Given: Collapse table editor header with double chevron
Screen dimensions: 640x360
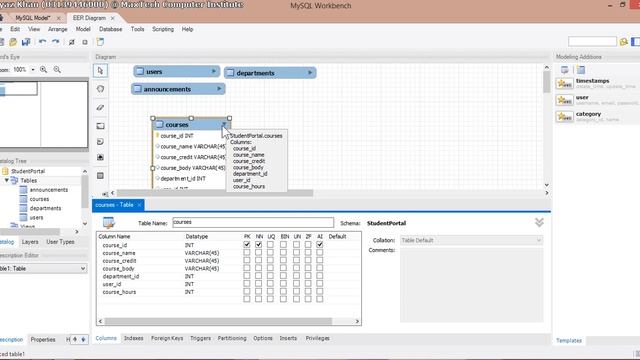Looking at the screenshot, I should (539, 222).
